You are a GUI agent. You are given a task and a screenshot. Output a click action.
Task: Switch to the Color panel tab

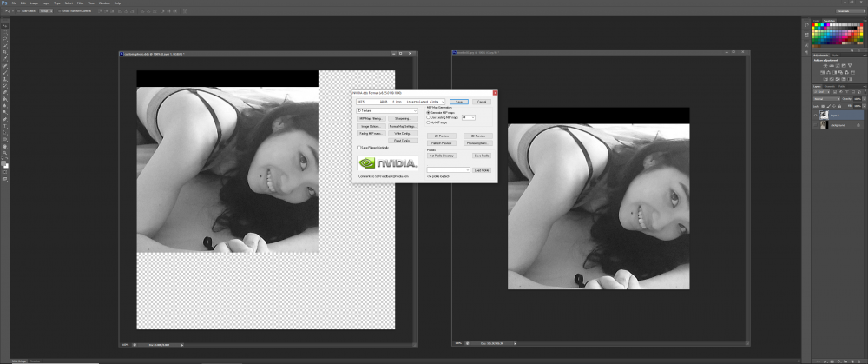[x=817, y=21]
